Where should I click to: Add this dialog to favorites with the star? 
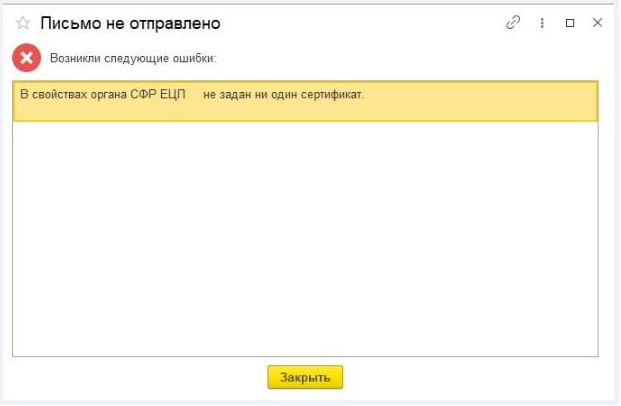[23, 23]
